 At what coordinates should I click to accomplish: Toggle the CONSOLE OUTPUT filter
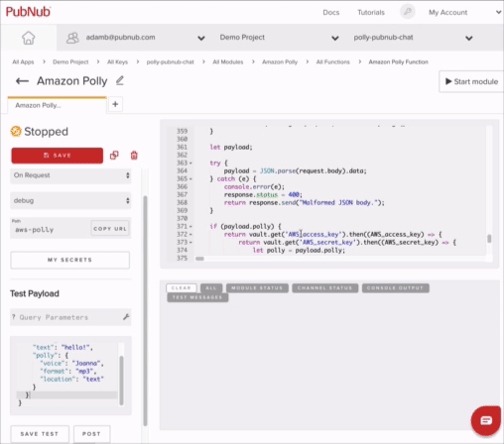click(396, 288)
